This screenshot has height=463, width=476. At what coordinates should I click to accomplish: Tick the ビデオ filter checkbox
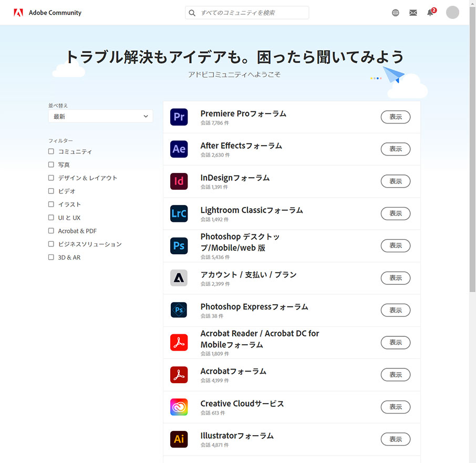(x=51, y=191)
